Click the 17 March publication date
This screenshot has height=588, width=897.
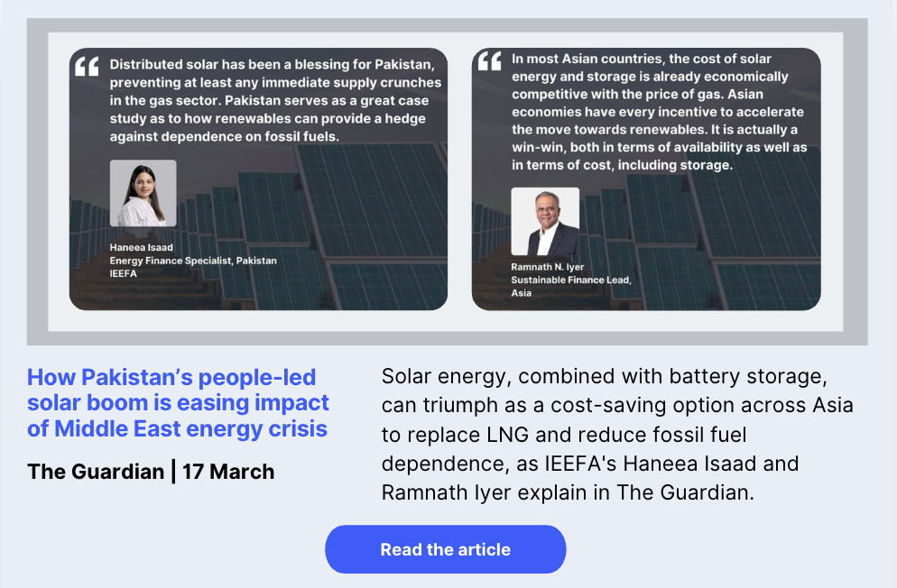pos(228,471)
